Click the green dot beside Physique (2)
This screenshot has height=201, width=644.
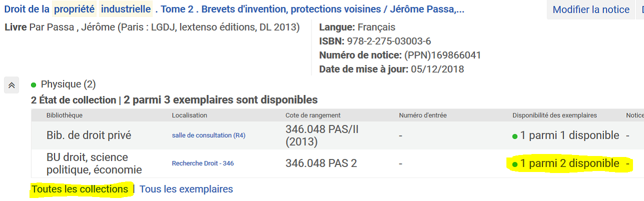[33, 84]
